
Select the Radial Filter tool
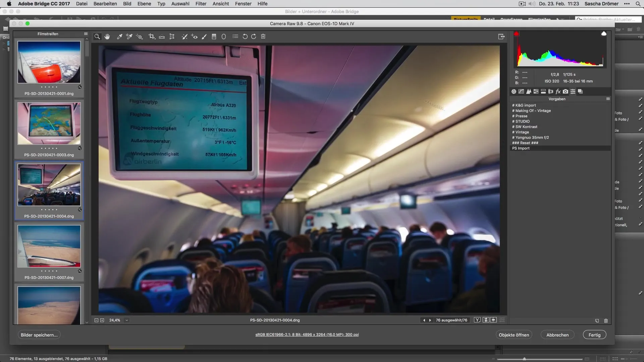click(x=224, y=37)
